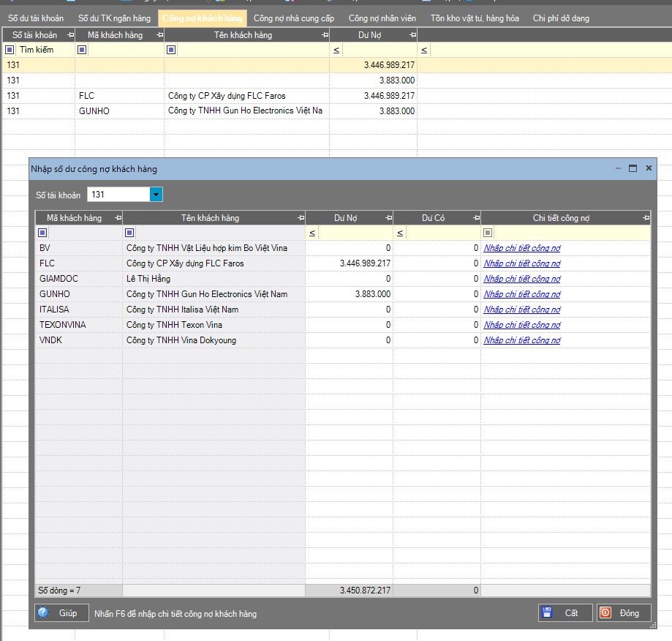This screenshot has width=672, height=641.
Task: Expand the Số tài khoản dropdown
Action: point(156,195)
